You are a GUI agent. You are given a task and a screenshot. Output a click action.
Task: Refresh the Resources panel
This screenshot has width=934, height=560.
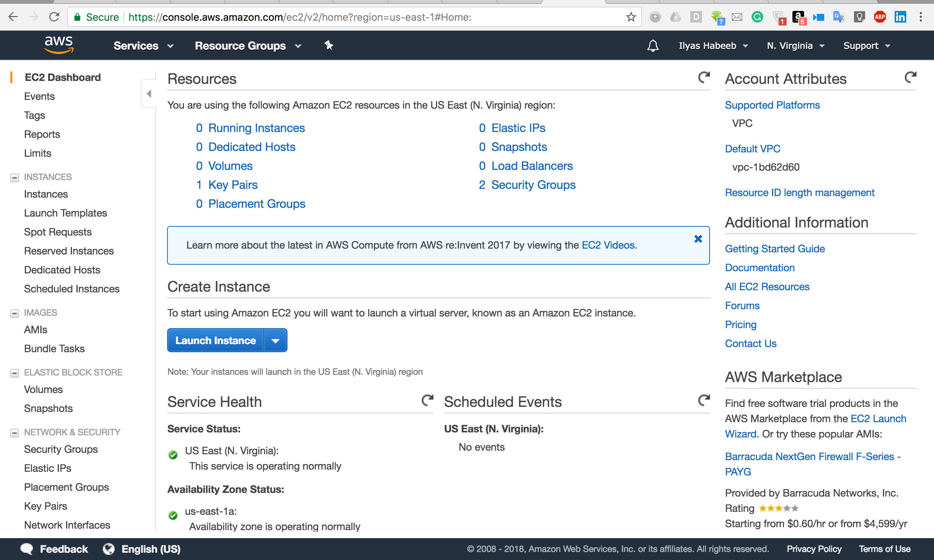pos(703,77)
